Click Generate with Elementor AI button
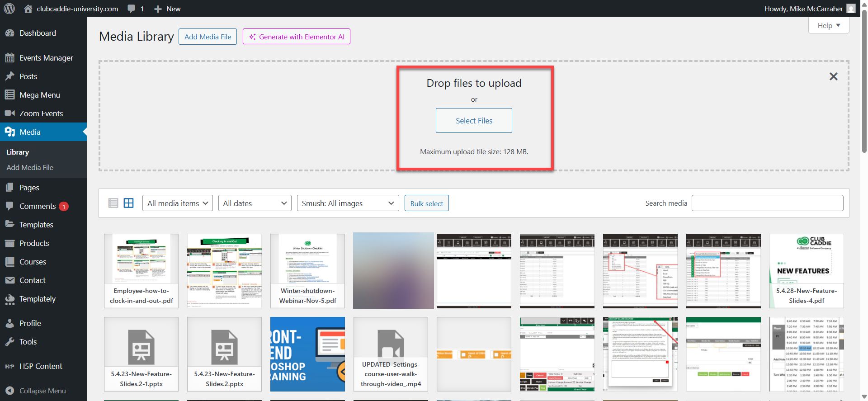This screenshot has height=401, width=868. (x=297, y=37)
